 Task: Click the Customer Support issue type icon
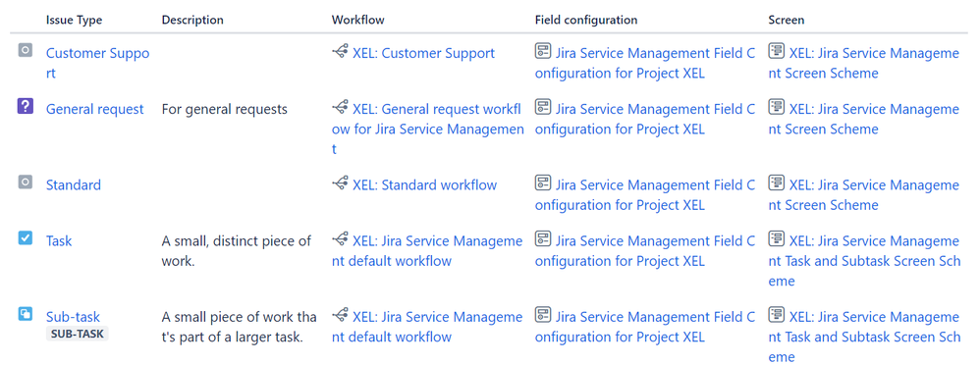25,51
